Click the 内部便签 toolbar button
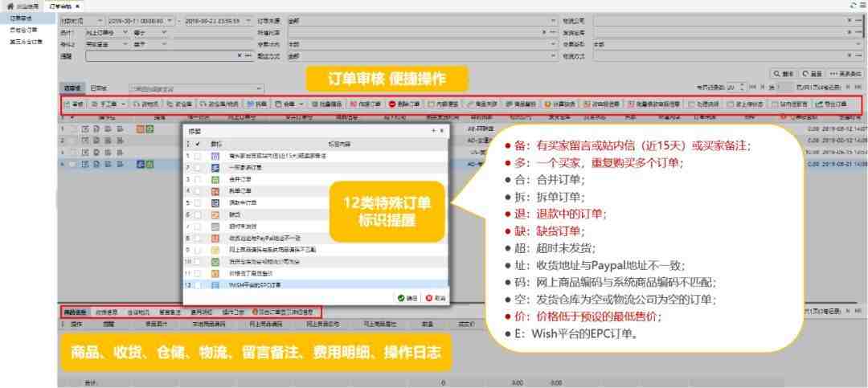 pyautogui.click(x=442, y=104)
